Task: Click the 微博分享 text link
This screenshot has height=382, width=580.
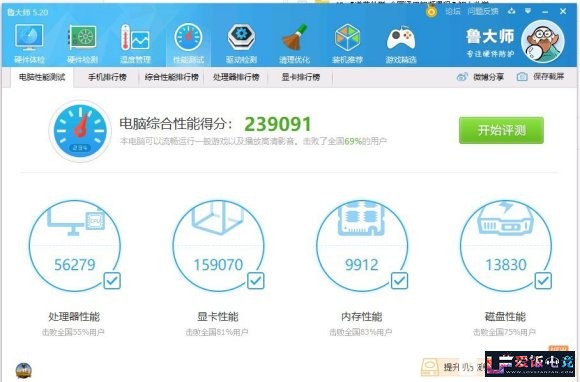Action: click(488, 77)
